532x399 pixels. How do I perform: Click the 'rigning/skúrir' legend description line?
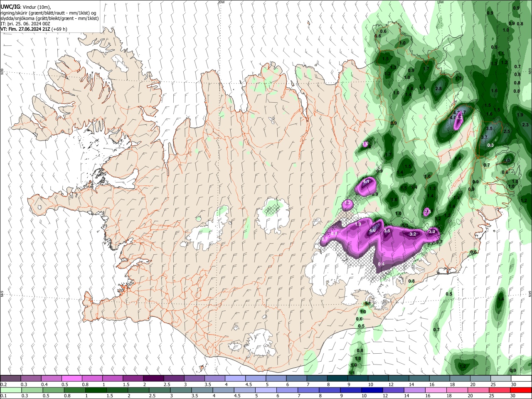(x=49, y=13)
